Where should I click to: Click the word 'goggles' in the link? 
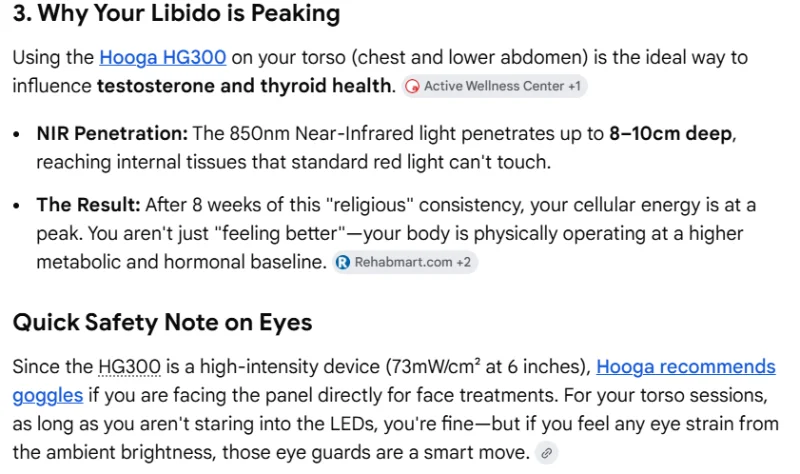48,396
